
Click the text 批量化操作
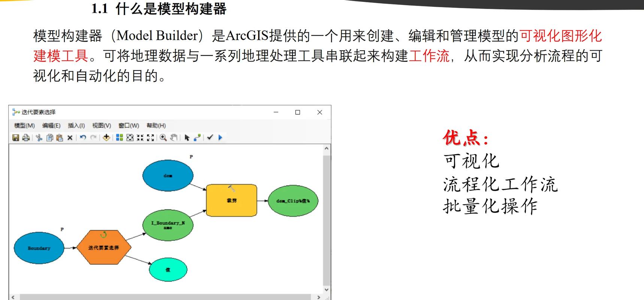490,206
